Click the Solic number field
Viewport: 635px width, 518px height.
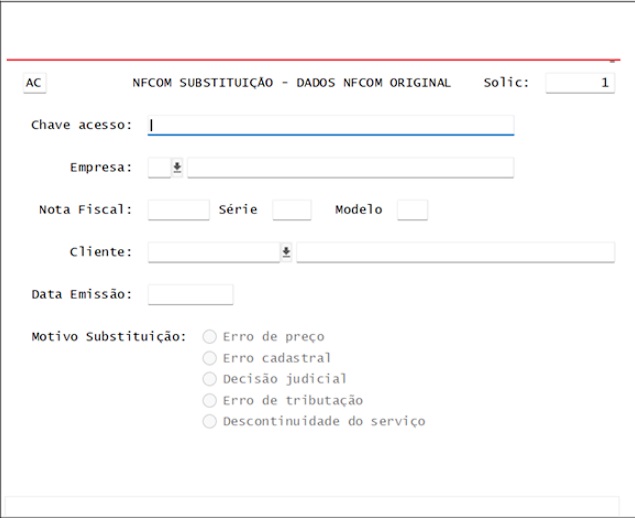point(580,83)
